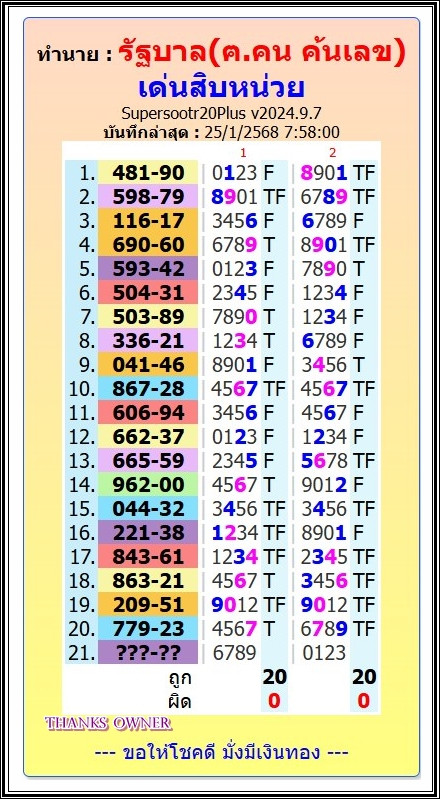440x799 pixels.
Task: Click column 2 header number
Action: 332,152
